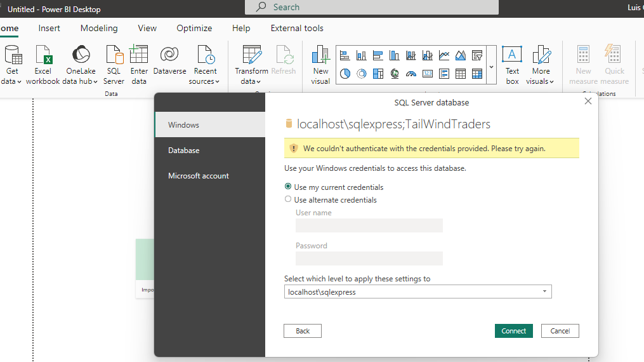Select the clustered column chart visual
Image resolution: width=644 pixels, height=362 pixels.
click(x=394, y=55)
